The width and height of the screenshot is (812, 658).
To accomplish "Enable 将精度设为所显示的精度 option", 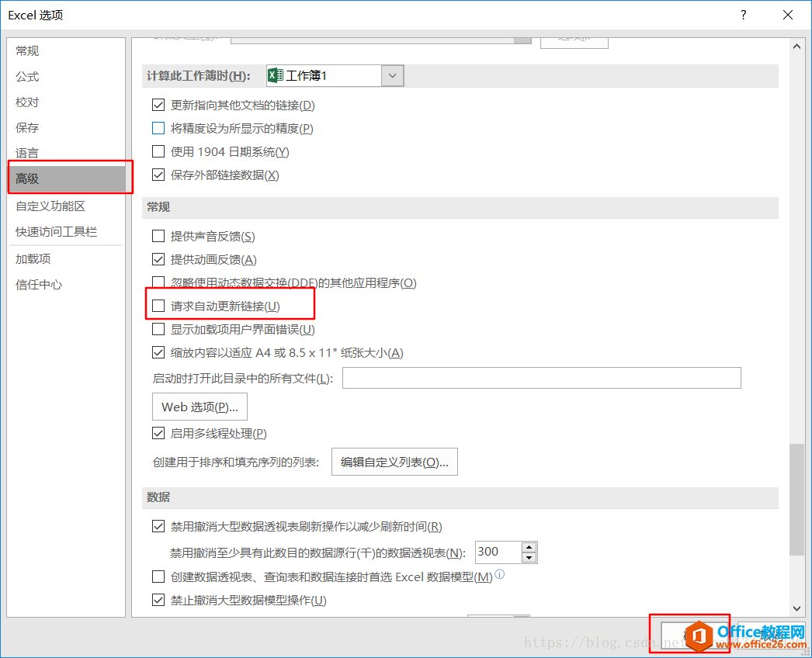I will point(158,127).
